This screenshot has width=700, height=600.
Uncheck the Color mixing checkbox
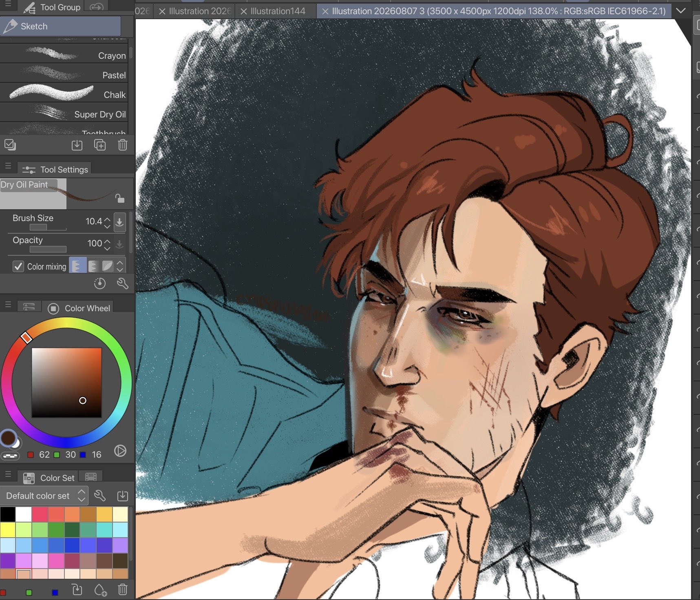pos(18,266)
